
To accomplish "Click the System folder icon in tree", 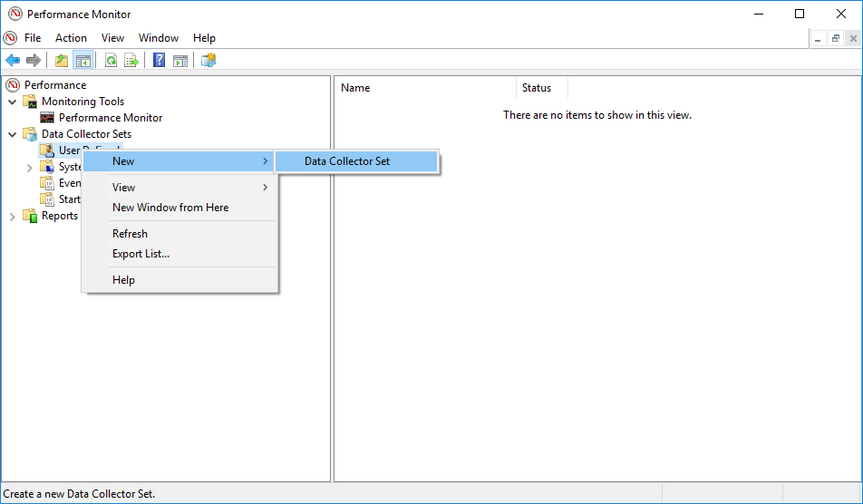I will click(47, 167).
